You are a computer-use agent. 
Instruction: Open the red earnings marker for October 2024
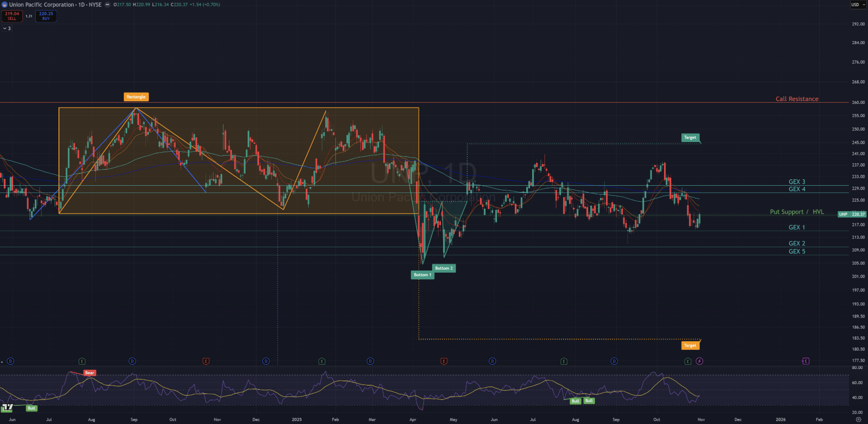pos(206,361)
